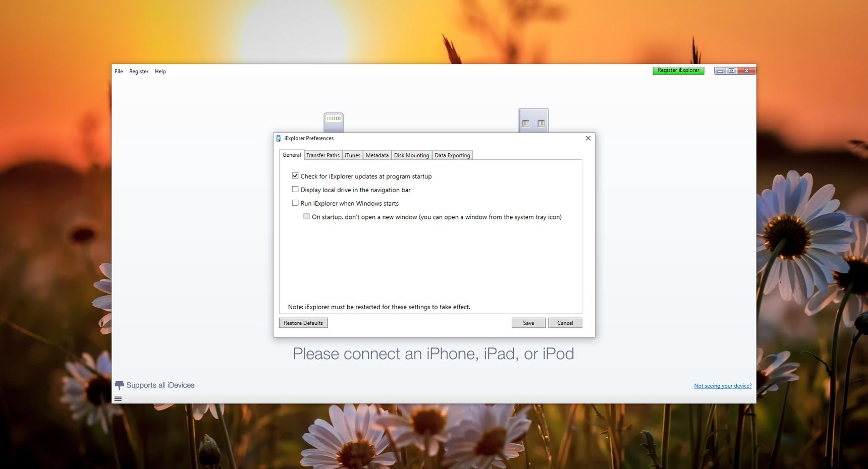Image resolution: width=868 pixels, height=469 pixels.
Task: Click the disabled On startup don't open window checkbox
Action: (x=306, y=217)
